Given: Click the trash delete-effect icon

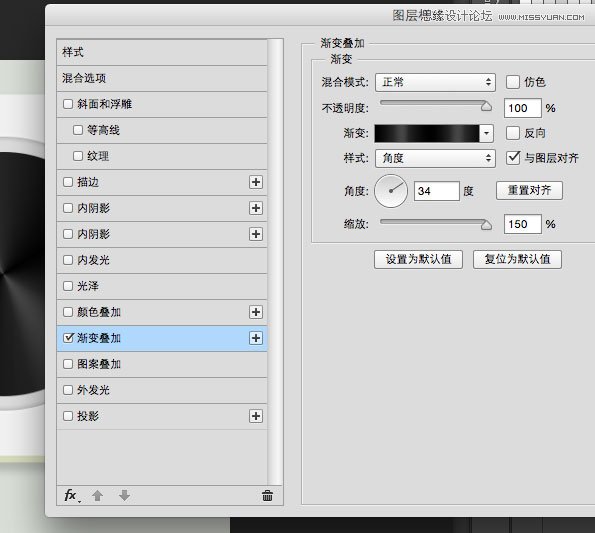Looking at the screenshot, I should click(267, 495).
